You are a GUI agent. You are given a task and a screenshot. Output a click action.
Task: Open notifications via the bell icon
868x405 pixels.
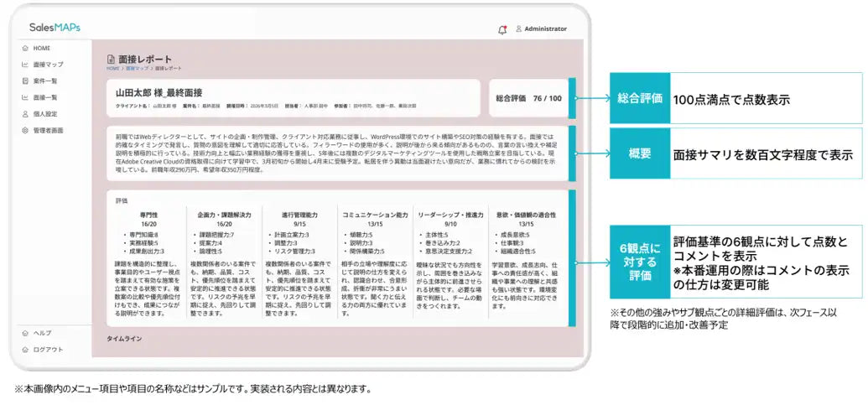502,30
